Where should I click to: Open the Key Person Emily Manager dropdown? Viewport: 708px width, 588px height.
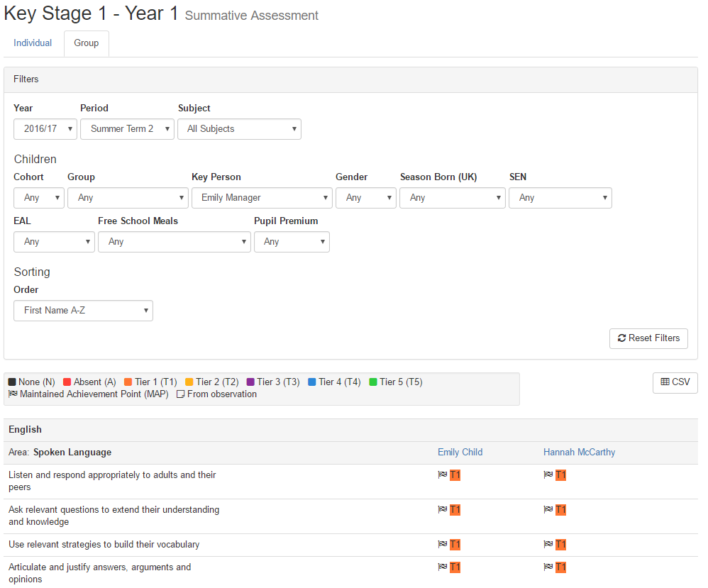click(x=262, y=198)
